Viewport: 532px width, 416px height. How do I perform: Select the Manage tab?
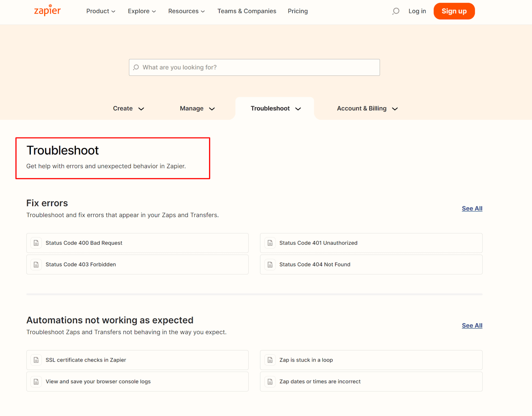197,109
